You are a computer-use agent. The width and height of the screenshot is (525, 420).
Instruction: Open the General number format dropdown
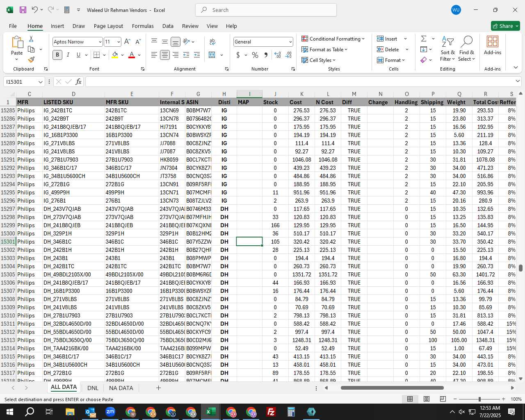(x=290, y=42)
